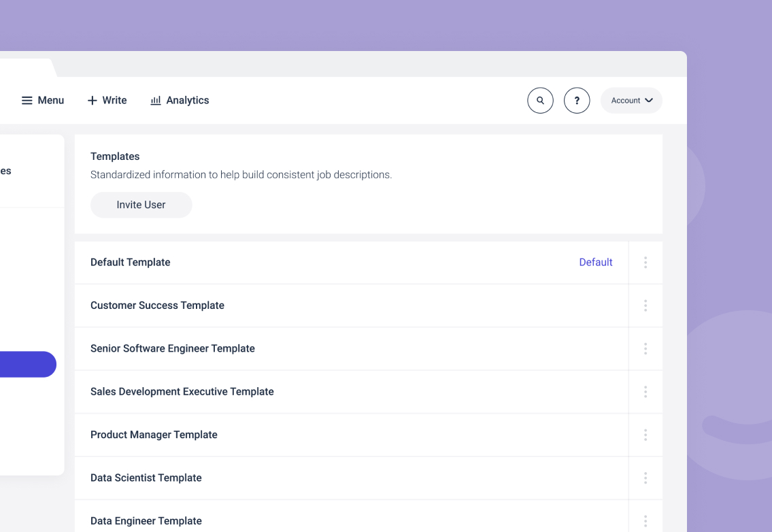Viewport: 772px width, 532px height.
Task: Open the three-dot menu for Customer Success Template
Action: click(645, 305)
